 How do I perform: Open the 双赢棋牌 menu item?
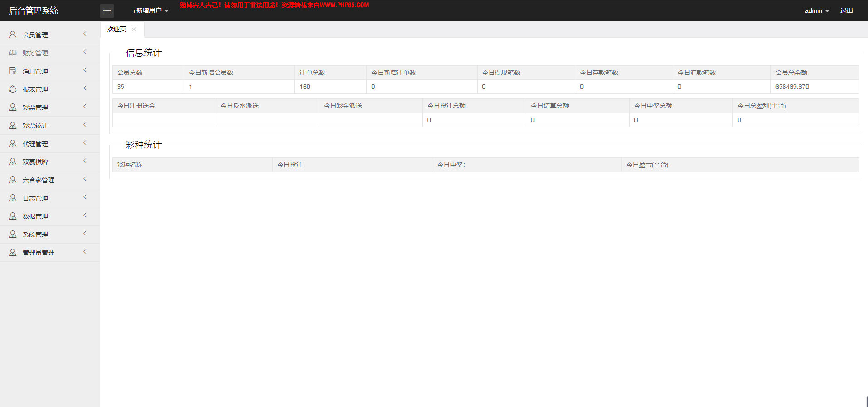pos(35,162)
